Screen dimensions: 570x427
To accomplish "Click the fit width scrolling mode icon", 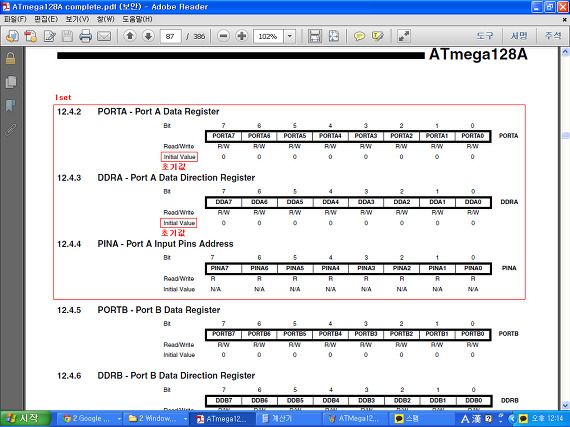I will 315,36.
